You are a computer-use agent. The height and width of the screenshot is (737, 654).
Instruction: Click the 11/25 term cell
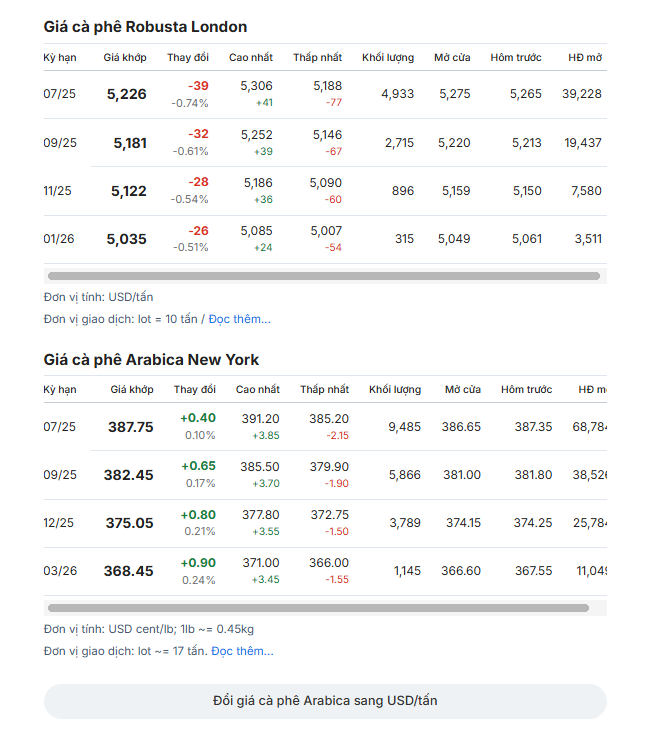coord(57,191)
